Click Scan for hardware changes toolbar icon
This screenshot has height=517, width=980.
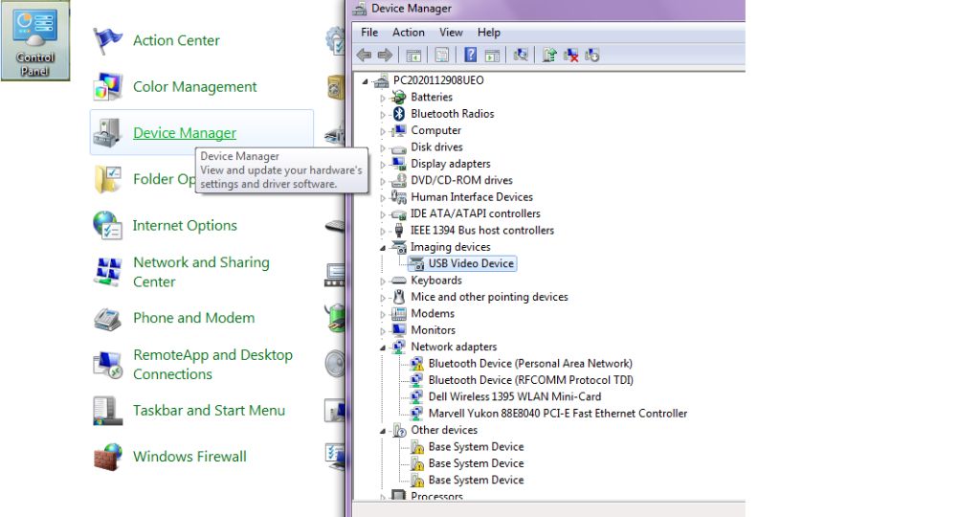(x=520, y=55)
